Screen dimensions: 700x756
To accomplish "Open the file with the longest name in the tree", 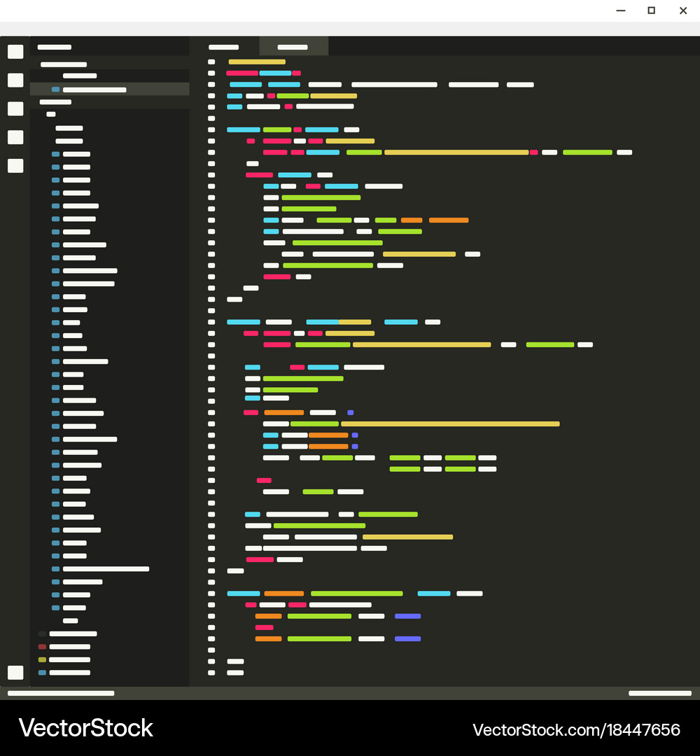I will 106,569.
